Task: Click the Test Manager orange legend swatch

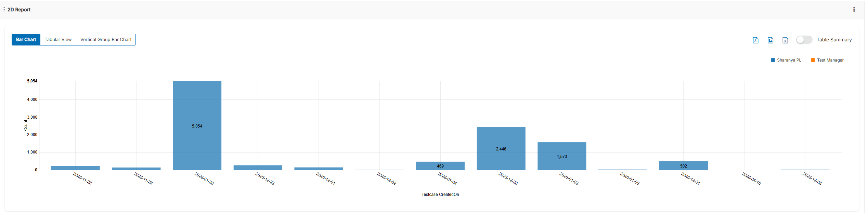Action: point(813,60)
